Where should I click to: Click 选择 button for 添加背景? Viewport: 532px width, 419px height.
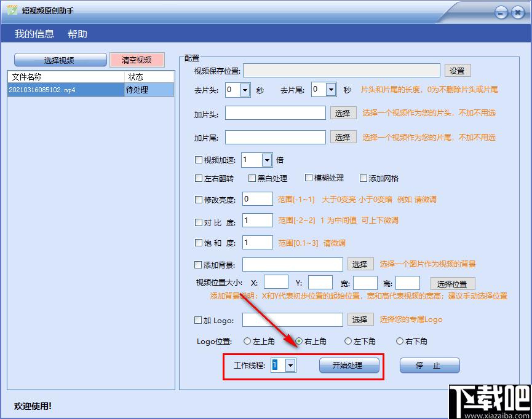tap(360, 264)
